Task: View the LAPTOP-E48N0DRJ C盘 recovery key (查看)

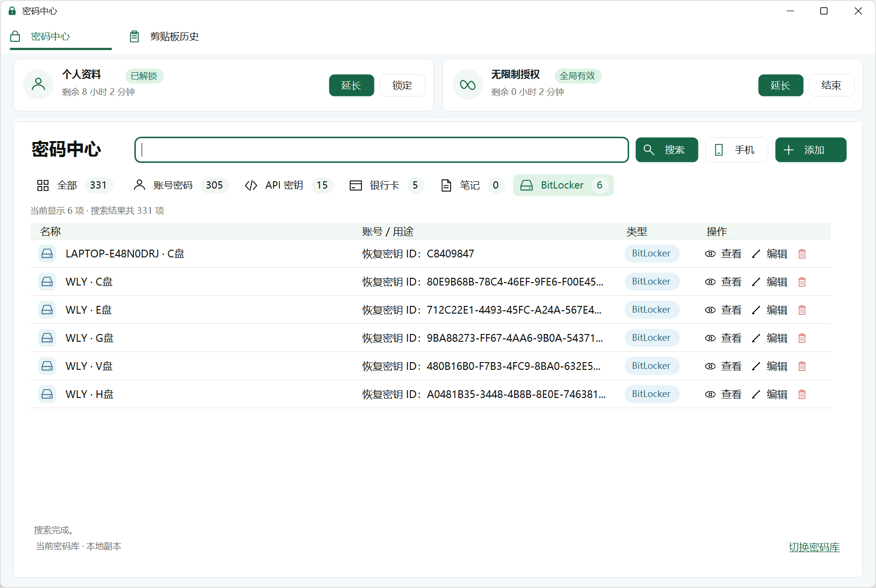Action: (723, 254)
